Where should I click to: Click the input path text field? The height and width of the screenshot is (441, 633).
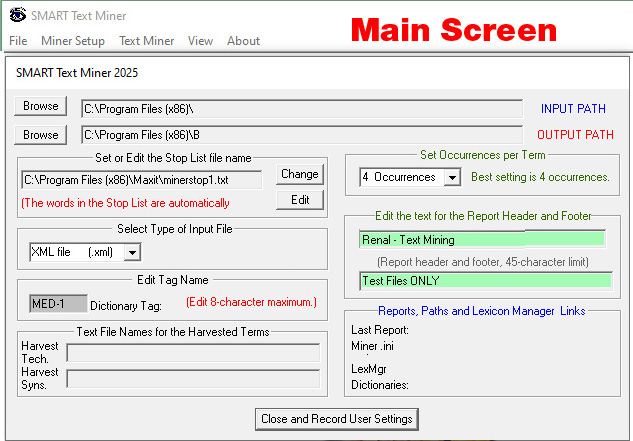tap(302, 109)
